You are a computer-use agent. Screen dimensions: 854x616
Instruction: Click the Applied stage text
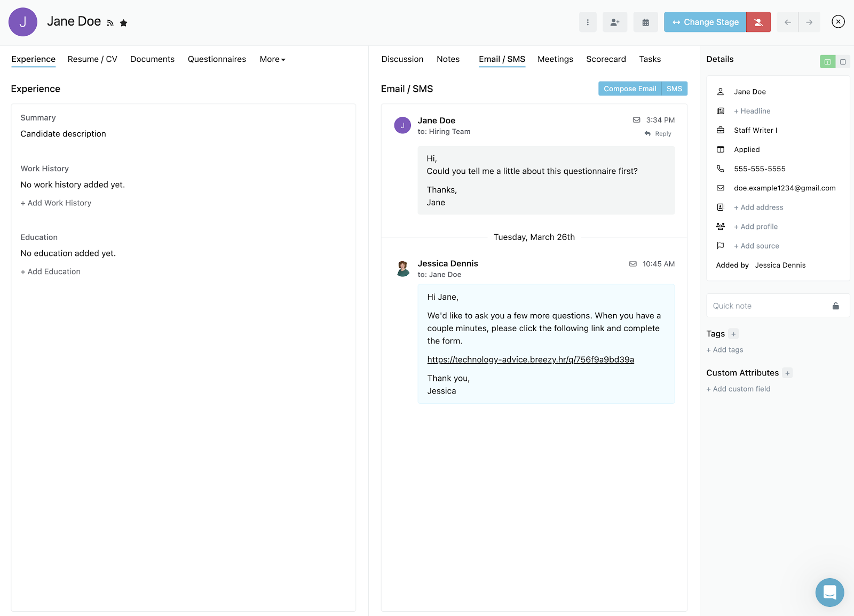[x=747, y=149]
